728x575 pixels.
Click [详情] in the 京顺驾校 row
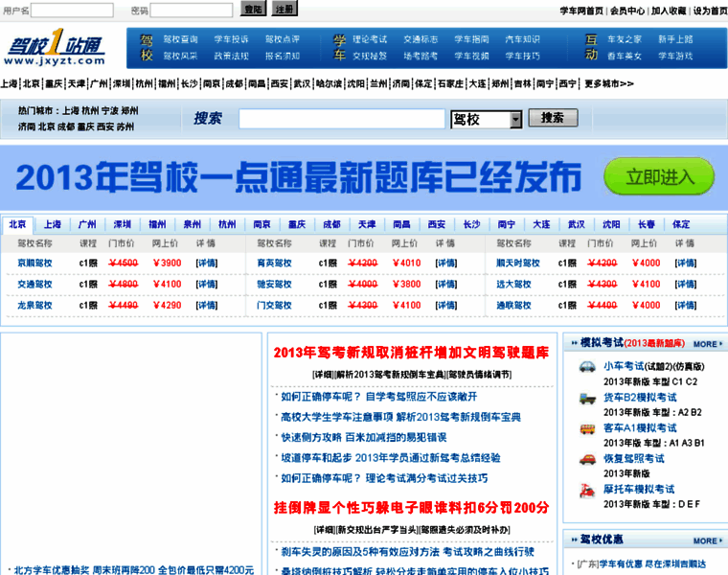tap(207, 264)
